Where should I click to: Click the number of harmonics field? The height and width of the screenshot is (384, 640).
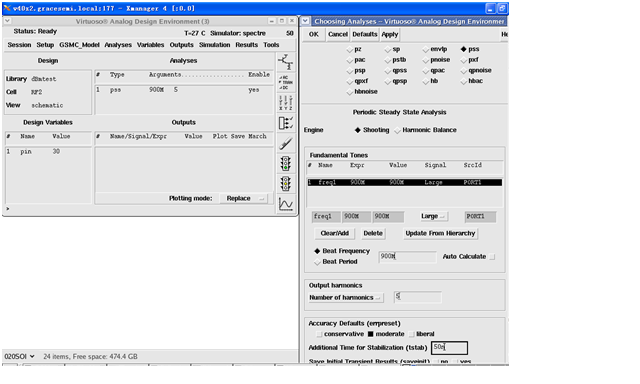click(418, 297)
